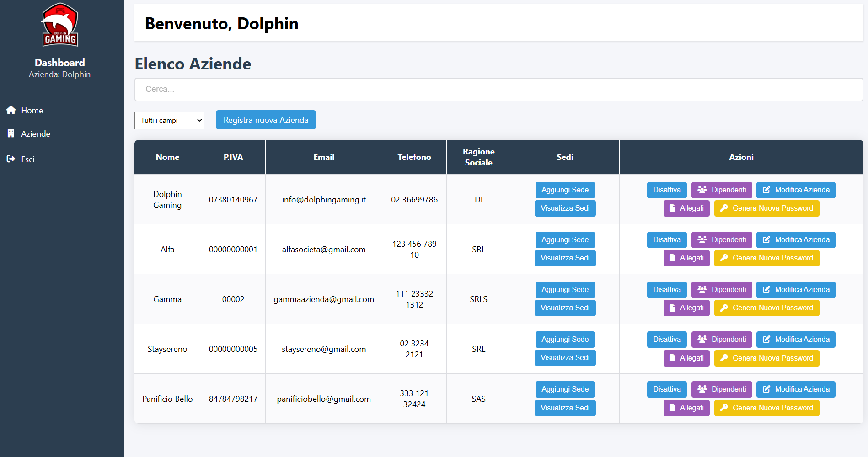
Task: Open Dipendenti for Dolphin Gaming row
Action: point(721,190)
